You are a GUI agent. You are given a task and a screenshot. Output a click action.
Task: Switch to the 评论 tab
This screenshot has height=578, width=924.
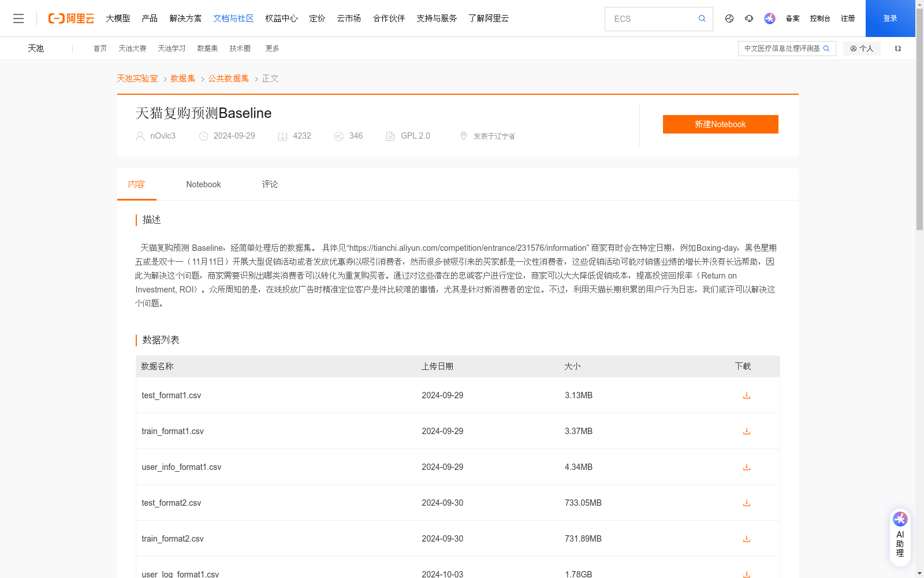[270, 184]
